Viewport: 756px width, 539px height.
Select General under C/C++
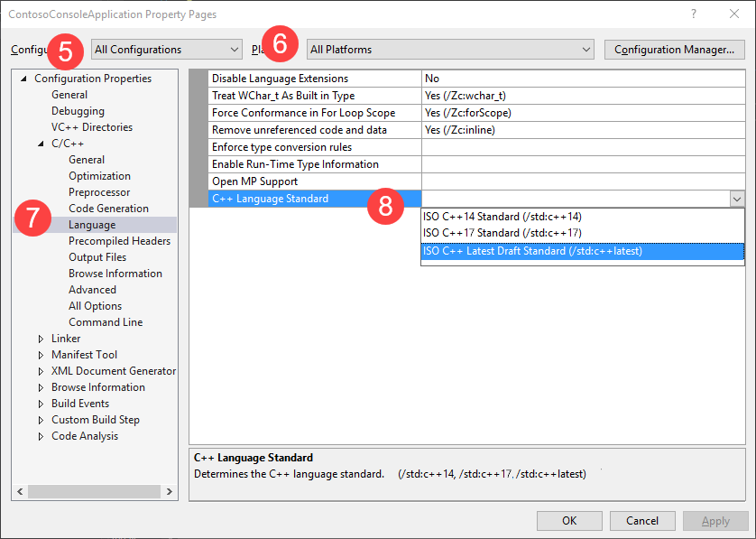click(87, 160)
